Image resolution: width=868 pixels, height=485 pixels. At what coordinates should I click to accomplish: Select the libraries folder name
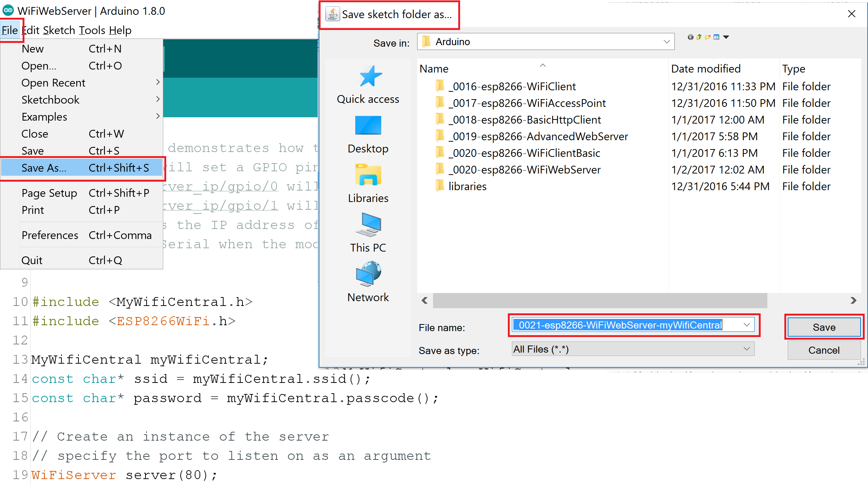(x=467, y=186)
